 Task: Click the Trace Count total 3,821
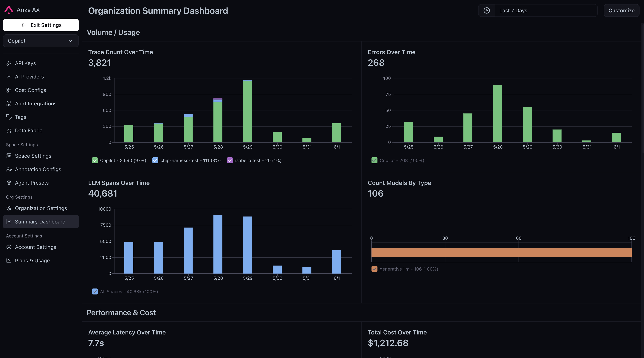point(100,63)
